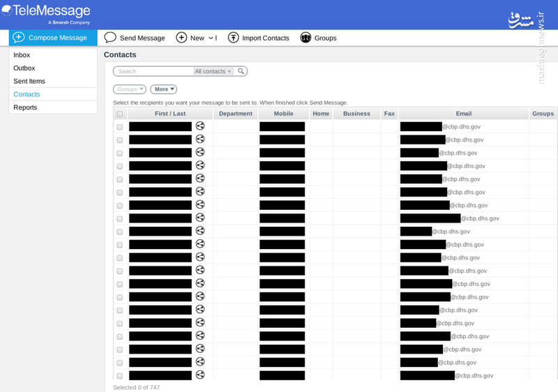
Task: Click the New plus circle icon
Action: click(x=181, y=38)
